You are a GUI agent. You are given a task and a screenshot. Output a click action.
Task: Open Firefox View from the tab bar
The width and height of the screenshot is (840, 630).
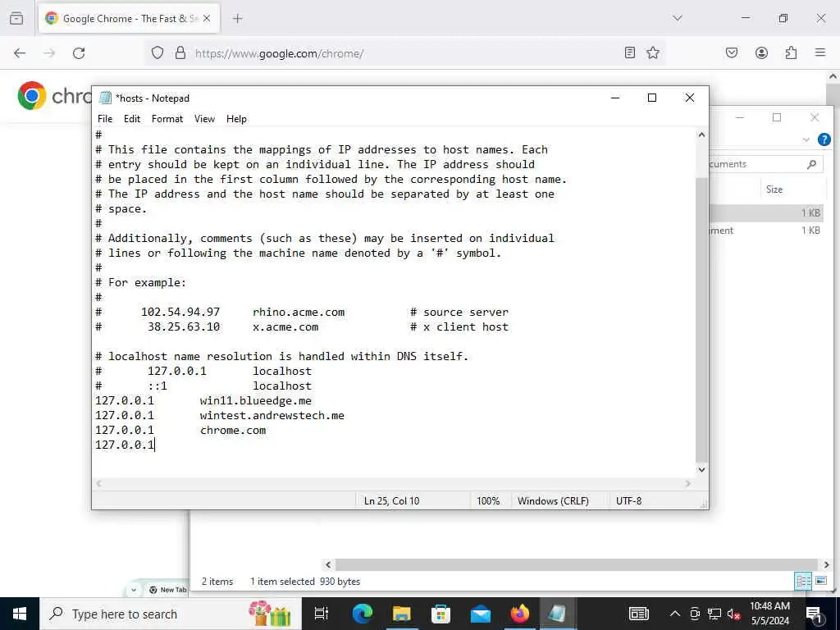[16, 18]
